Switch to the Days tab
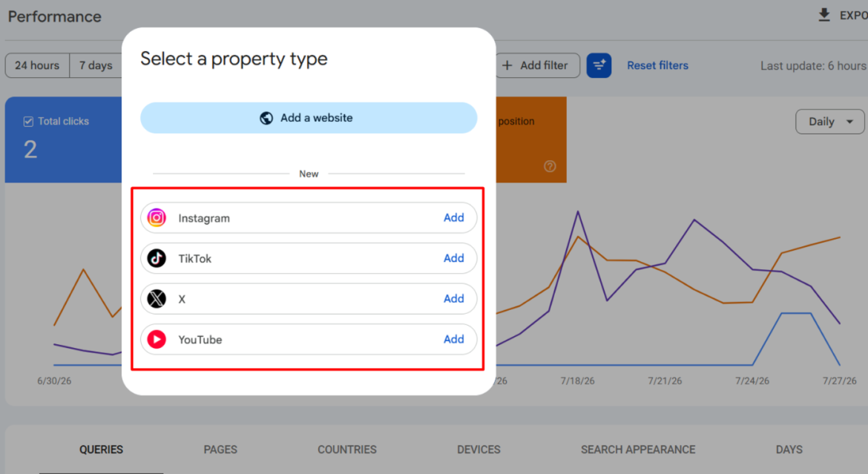Image resolution: width=868 pixels, height=474 pixels. 789,450
